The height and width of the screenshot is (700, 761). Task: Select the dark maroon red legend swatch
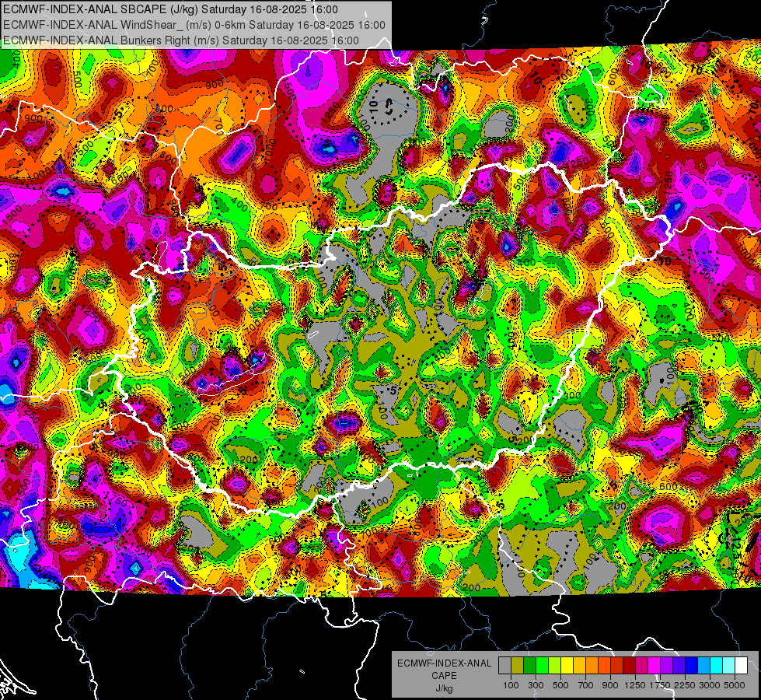pos(630,666)
